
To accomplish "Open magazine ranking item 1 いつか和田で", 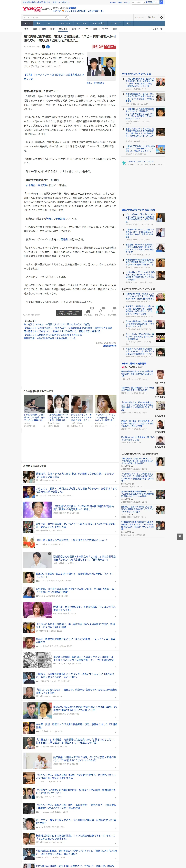I will (140, 218).
